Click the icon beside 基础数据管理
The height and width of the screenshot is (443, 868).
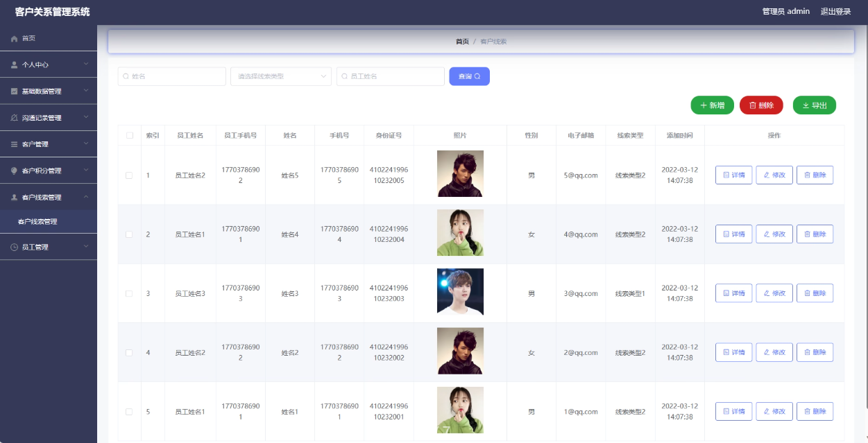(x=14, y=92)
